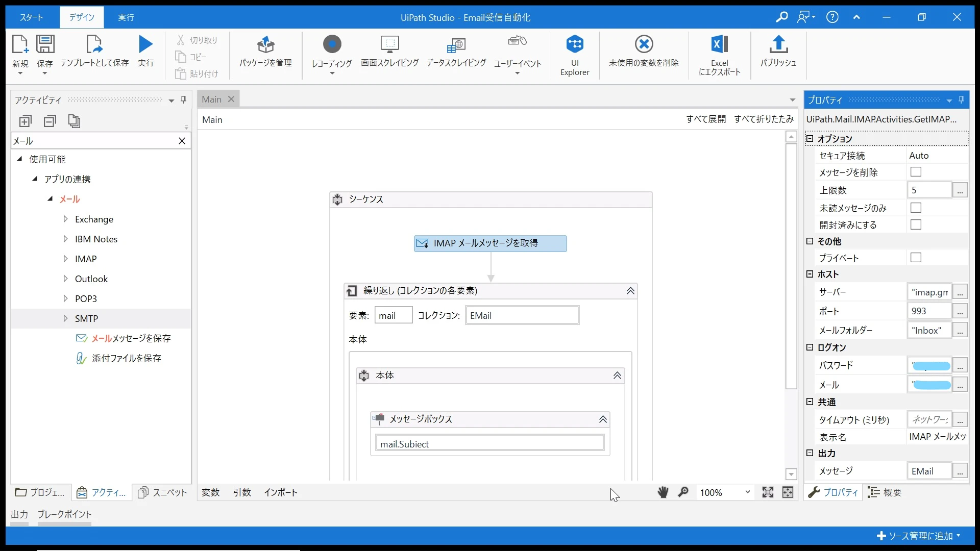The width and height of the screenshot is (980, 551).
Task: Start Recording (レコーディング) from the ribbon
Action: pos(332,45)
